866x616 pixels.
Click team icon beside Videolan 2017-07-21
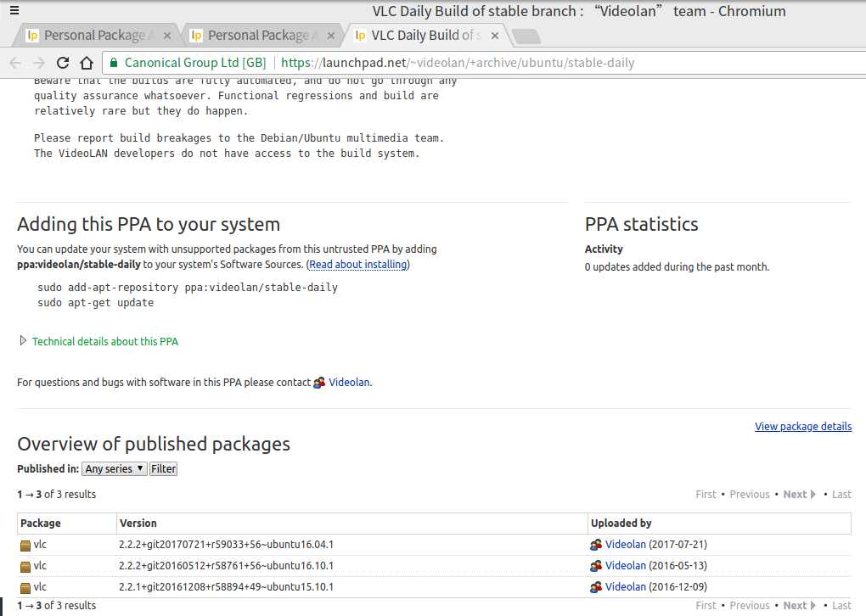(596, 545)
